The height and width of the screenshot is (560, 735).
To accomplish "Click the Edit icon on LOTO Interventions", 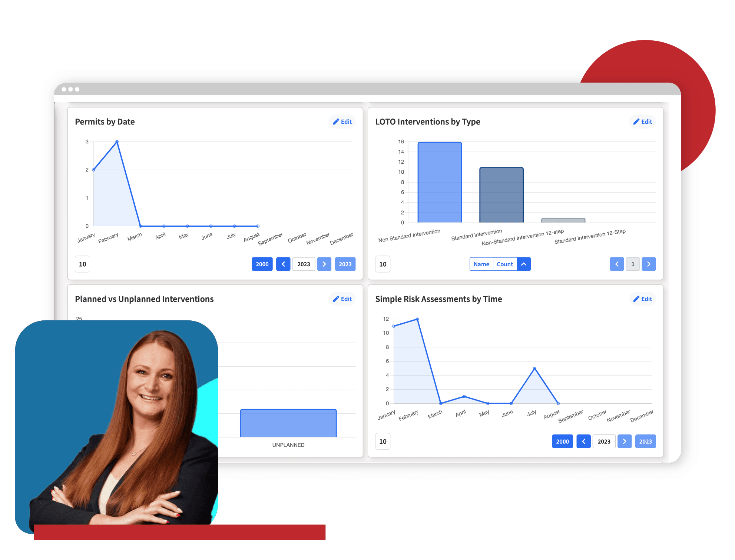I will point(638,121).
